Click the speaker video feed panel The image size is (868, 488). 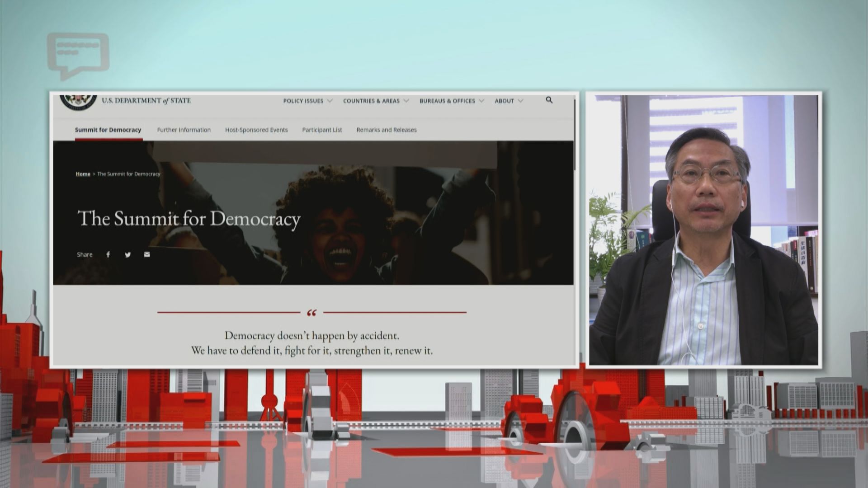pos(703,230)
